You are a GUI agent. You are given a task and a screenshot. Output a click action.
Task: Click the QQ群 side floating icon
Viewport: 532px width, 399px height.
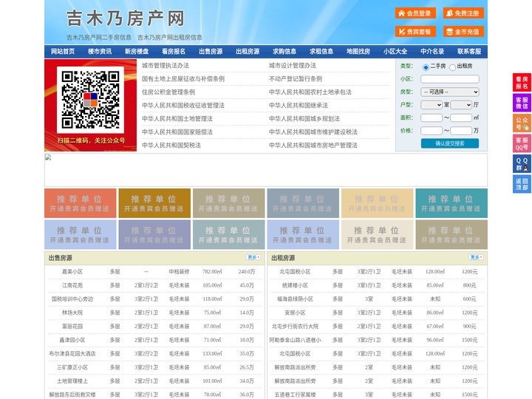(x=522, y=164)
